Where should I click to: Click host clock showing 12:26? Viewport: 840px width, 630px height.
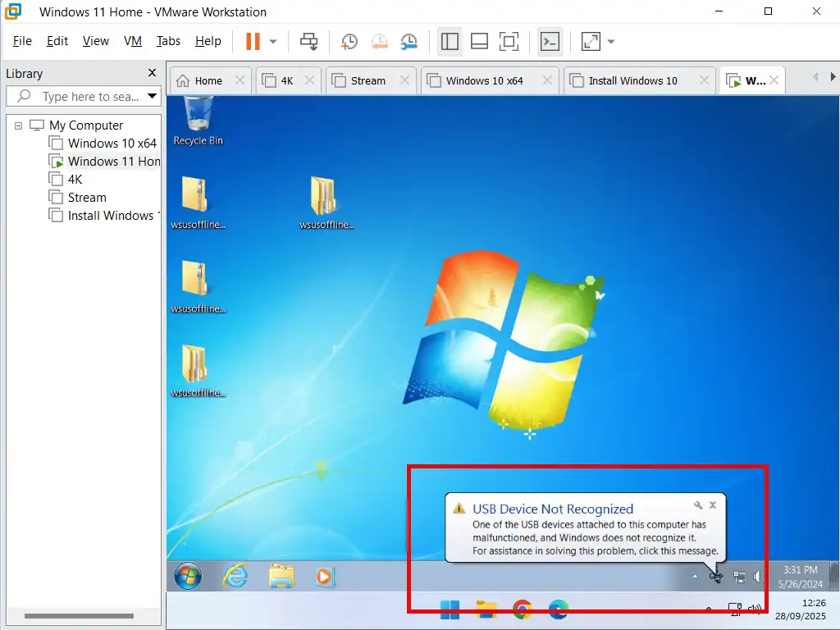pyautogui.click(x=801, y=609)
